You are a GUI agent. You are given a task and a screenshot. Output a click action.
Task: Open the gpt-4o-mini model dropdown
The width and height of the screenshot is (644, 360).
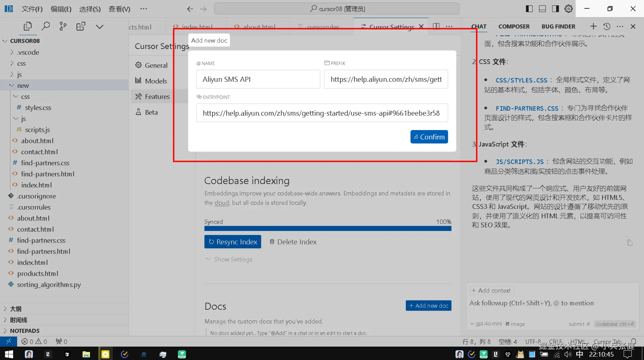coord(486,324)
